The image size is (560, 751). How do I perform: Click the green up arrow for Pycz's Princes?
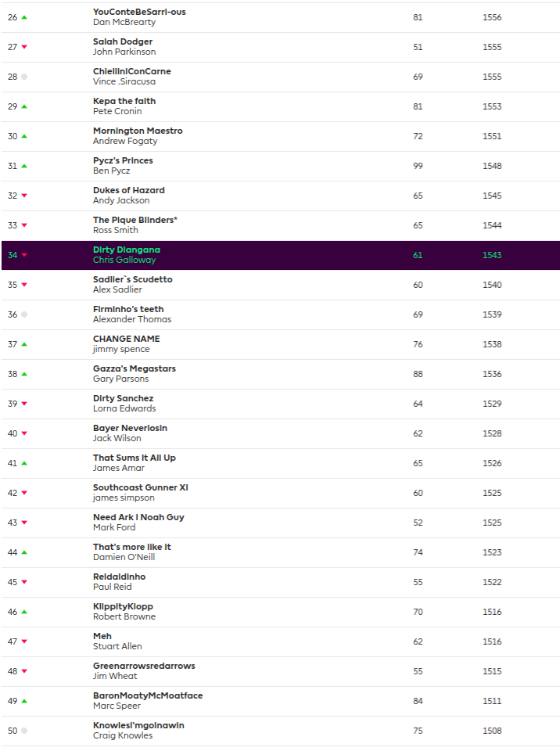24,166
